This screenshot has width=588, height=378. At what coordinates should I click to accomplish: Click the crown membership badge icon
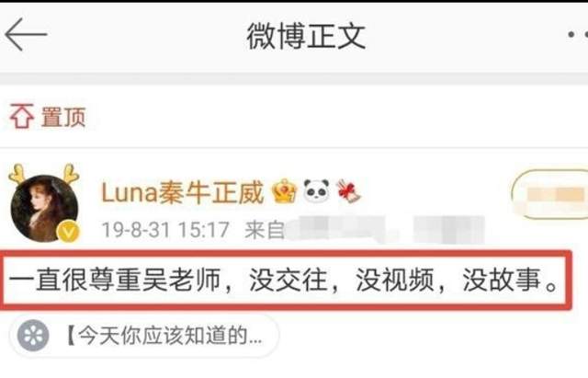tap(284, 191)
